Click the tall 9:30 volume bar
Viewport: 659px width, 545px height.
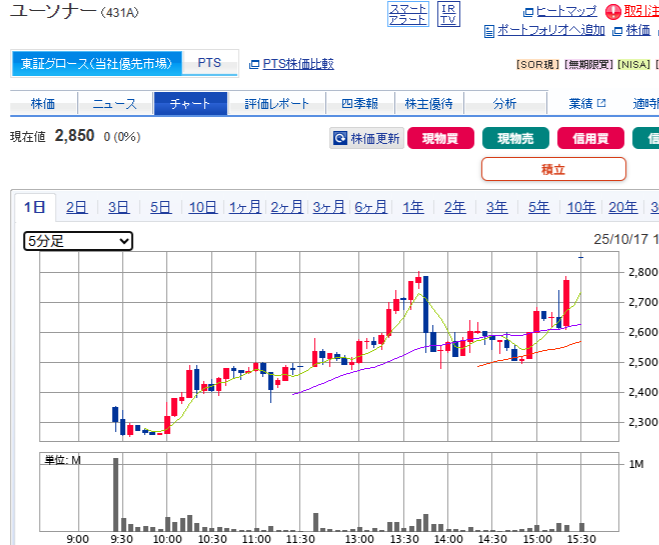(x=116, y=493)
